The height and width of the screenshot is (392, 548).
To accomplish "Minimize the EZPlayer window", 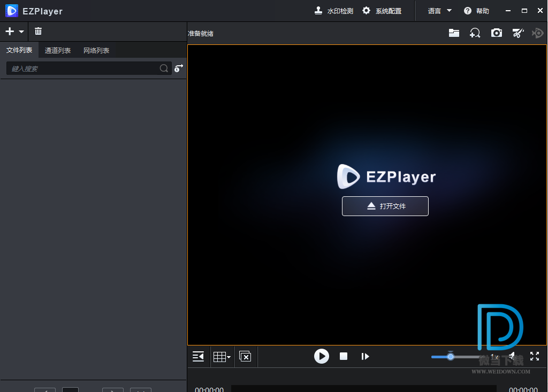I will pos(508,11).
